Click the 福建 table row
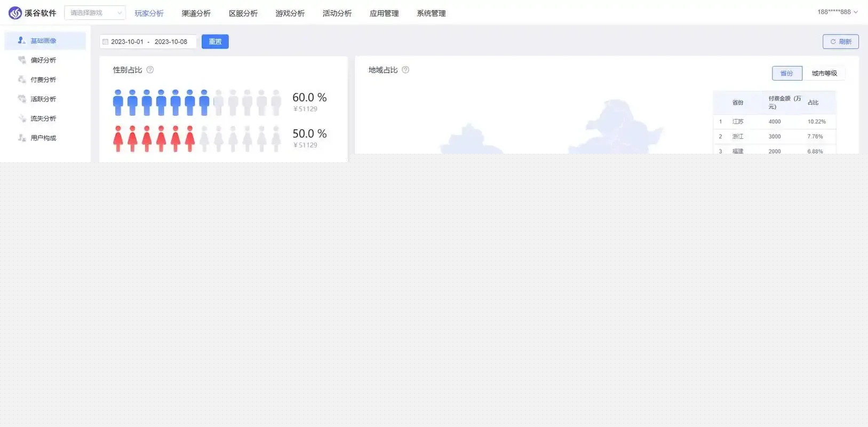The height and width of the screenshot is (427, 868). coord(775,150)
